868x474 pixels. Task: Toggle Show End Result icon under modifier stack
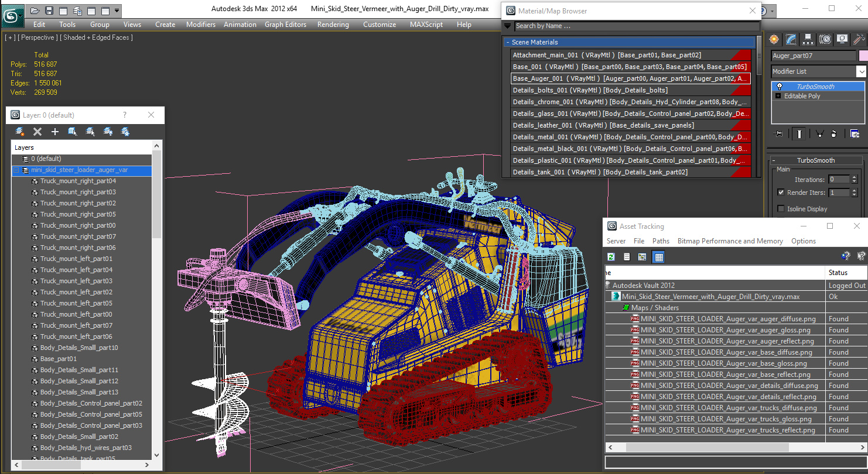coord(799,134)
